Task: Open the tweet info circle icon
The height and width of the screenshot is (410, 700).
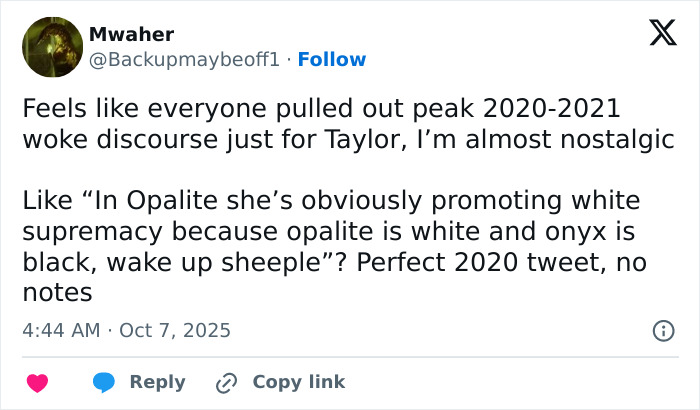Action: click(x=662, y=330)
